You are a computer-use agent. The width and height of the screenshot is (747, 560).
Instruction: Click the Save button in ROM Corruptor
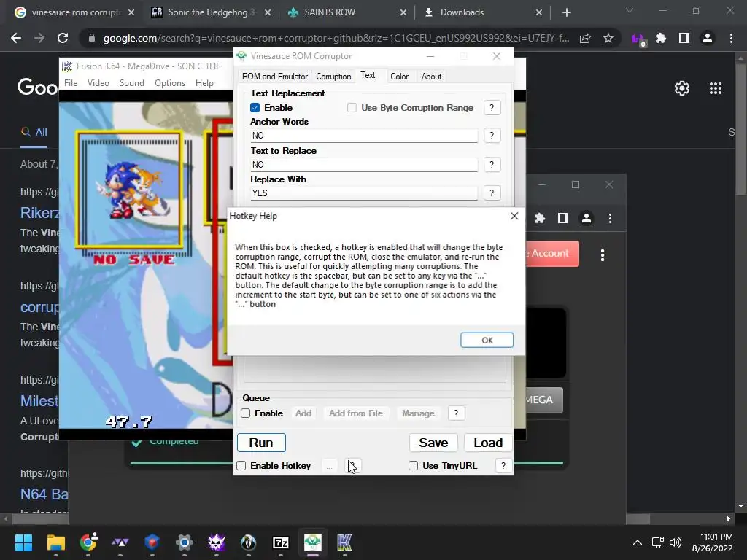click(433, 443)
